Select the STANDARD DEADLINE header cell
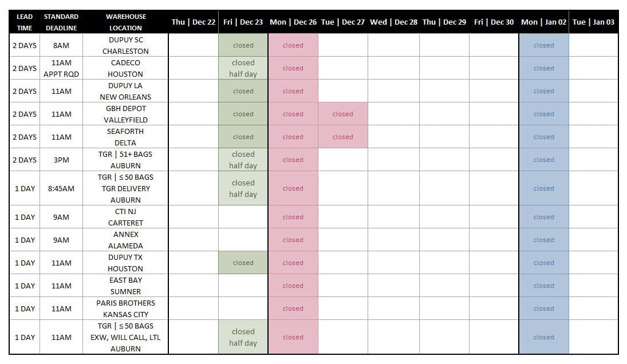 pyautogui.click(x=61, y=22)
